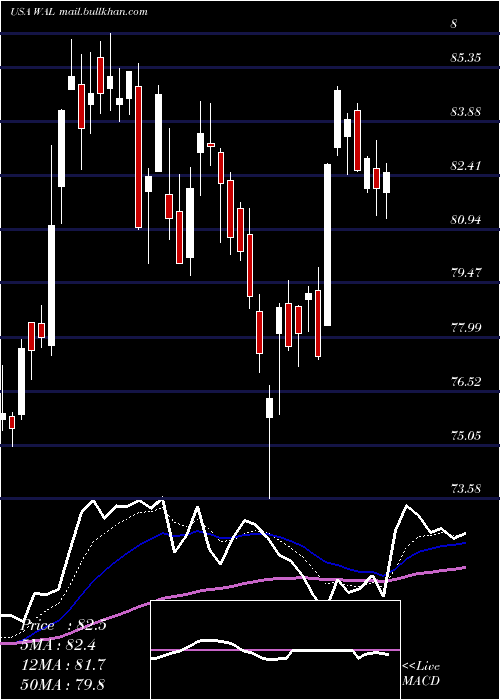Select the 77.99 price axis label
The height and width of the screenshot is (700, 500).
[x=466, y=328]
